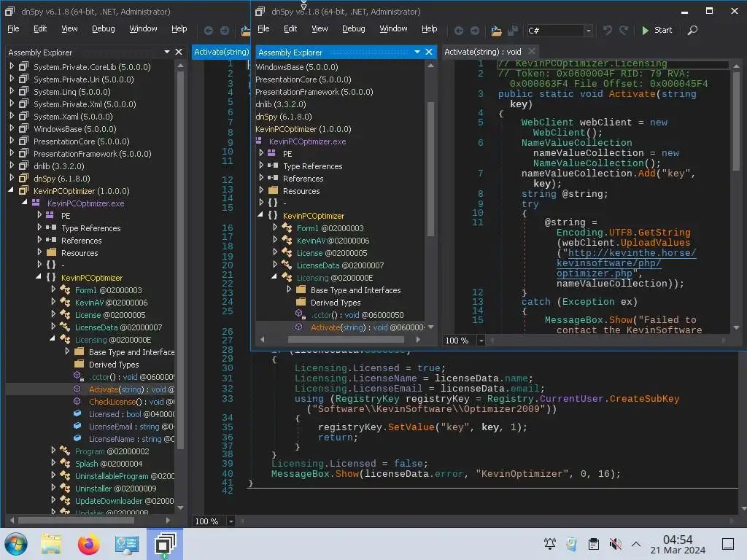Click Save All icon in front window toolbar
This screenshot has width=747, height=560.
pyautogui.click(x=513, y=31)
